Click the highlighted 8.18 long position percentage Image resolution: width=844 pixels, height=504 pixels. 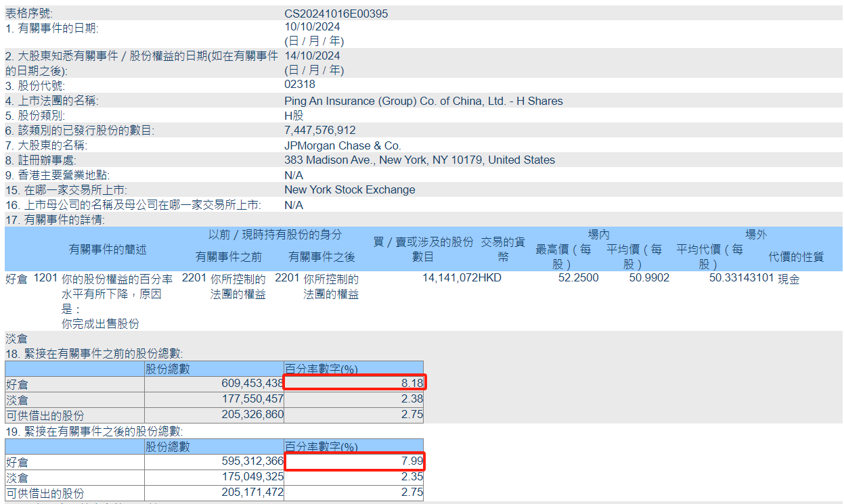(412, 384)
